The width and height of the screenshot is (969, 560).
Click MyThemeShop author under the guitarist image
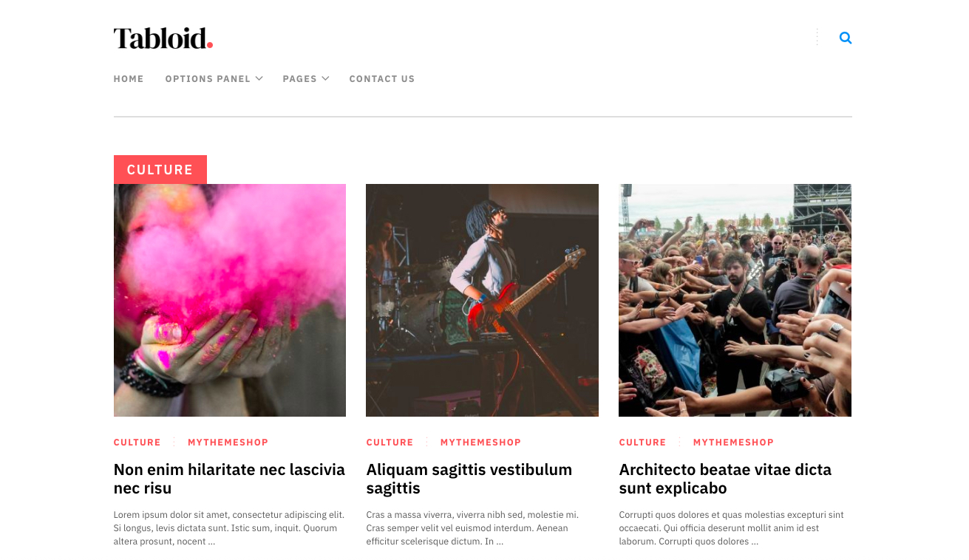pyautogui.click(x=481, y=443)
